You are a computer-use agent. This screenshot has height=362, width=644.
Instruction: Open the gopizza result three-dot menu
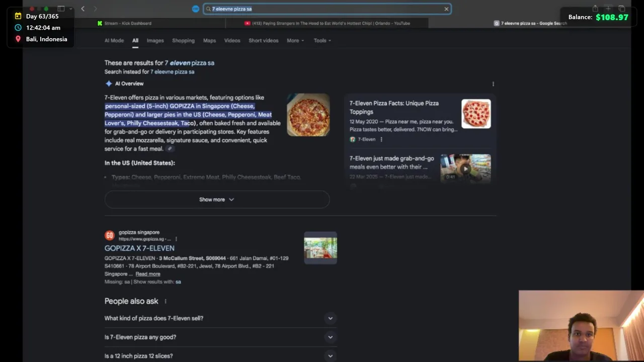click(176, 239)
